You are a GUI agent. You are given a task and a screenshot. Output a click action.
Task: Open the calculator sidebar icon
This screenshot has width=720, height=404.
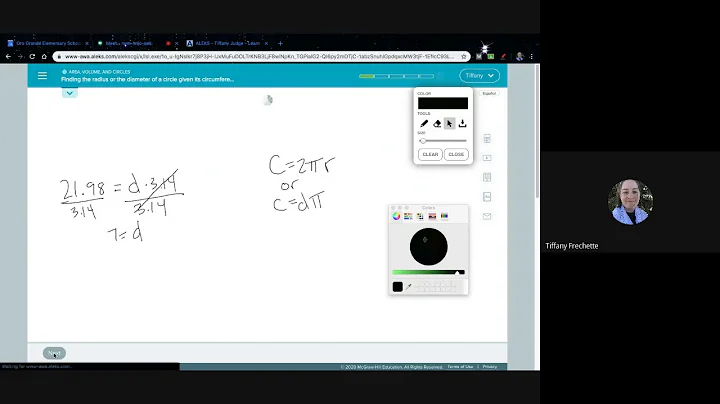click(487, 139)
